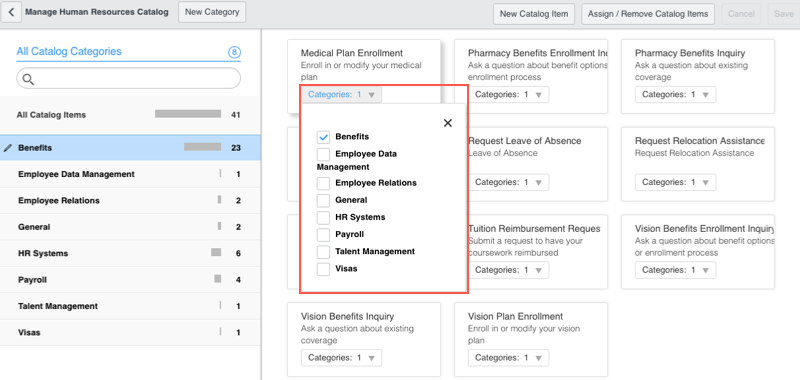
Task: Click the pencil edit icon beside Benefits
Action: (8, 148)
